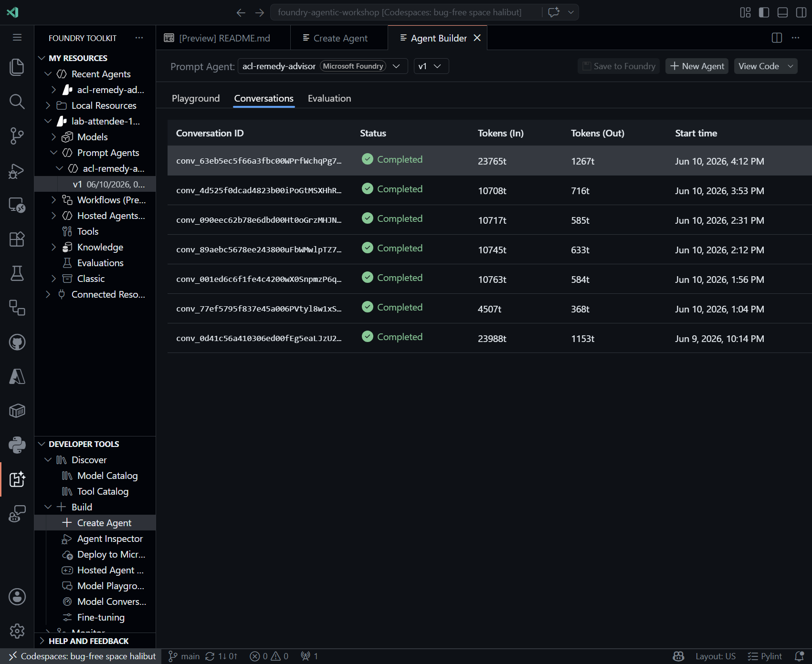
Task: Open the notifications bell in status bar
Action: click(x=800, y=656)
